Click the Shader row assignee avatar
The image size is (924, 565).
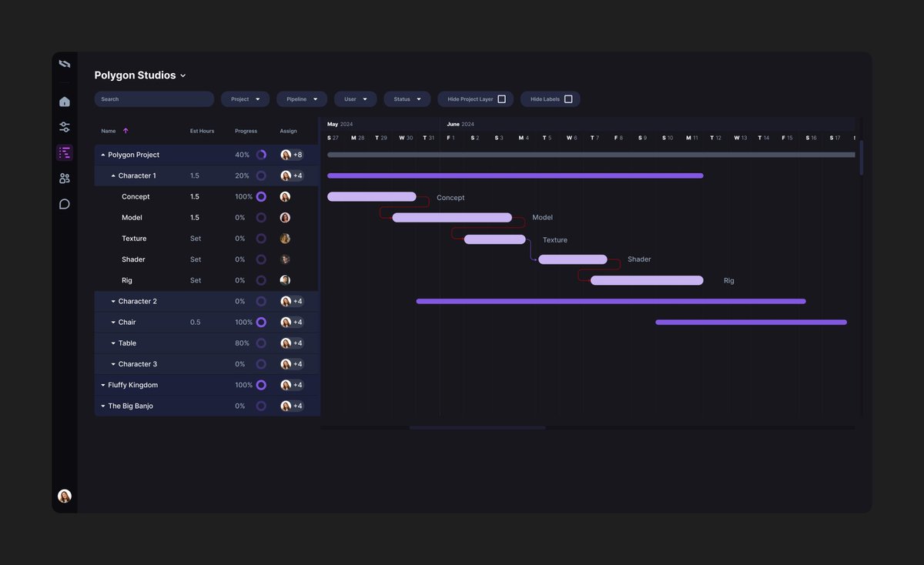tap(285, 259)
